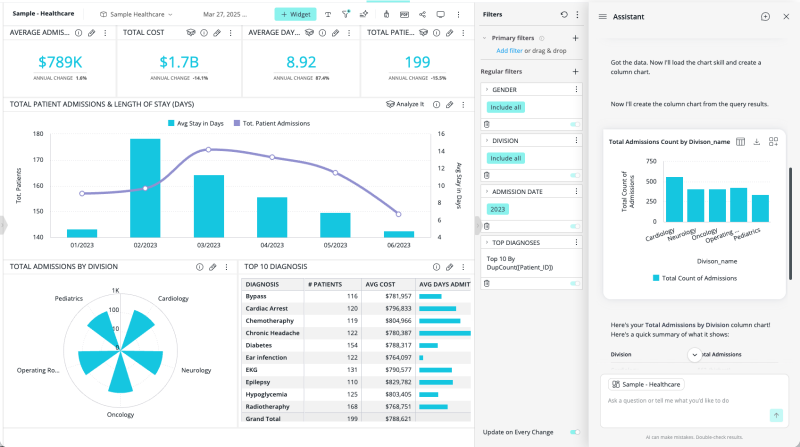
Task: Open the dashboard toolbar three-dot menu
Action: click(x=458, y=14)
